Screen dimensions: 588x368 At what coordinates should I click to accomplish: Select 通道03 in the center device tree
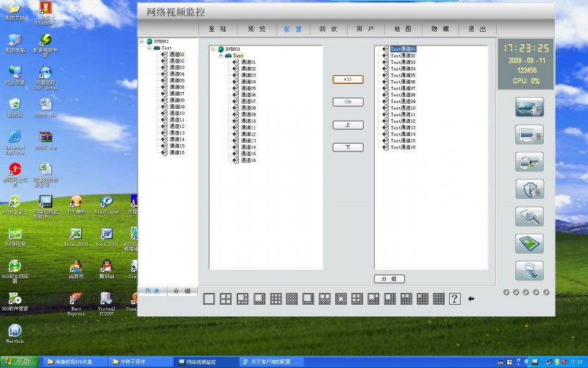click(x=248, y=75)
